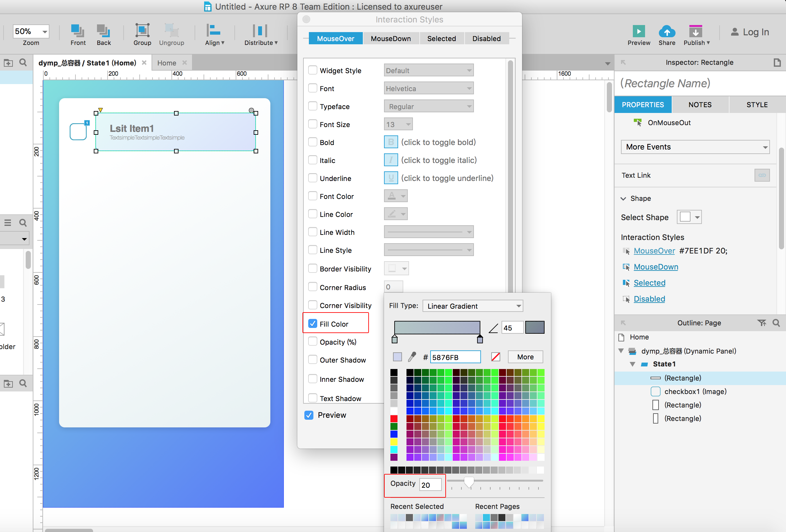This screenshot has width=786, height=532.
Task: Open the Selected interaction style link
Action: [649, 283]
